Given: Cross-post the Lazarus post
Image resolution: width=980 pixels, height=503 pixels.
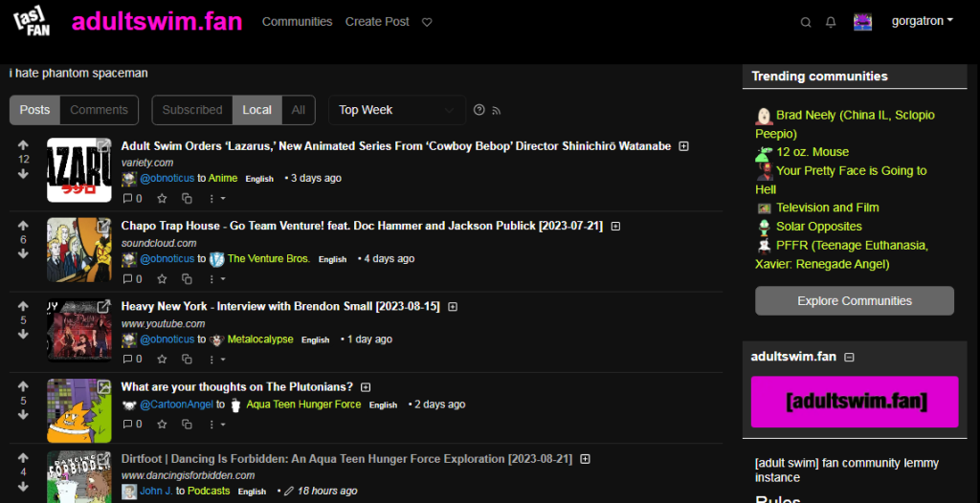Looking at the screenshot, I should coord(187,199).
